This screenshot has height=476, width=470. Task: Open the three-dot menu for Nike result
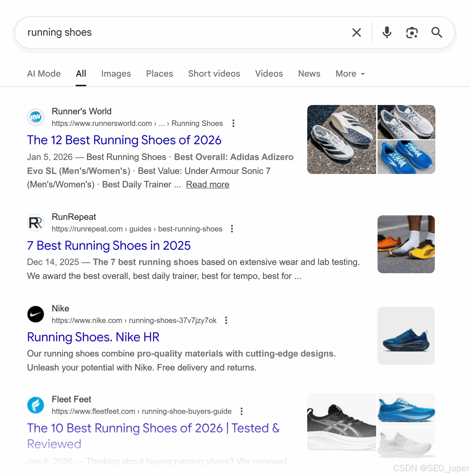226,320
